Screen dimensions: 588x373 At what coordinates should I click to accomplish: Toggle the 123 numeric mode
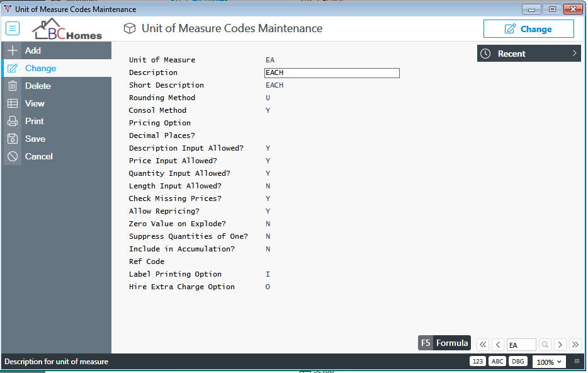[x=478, y=362]
